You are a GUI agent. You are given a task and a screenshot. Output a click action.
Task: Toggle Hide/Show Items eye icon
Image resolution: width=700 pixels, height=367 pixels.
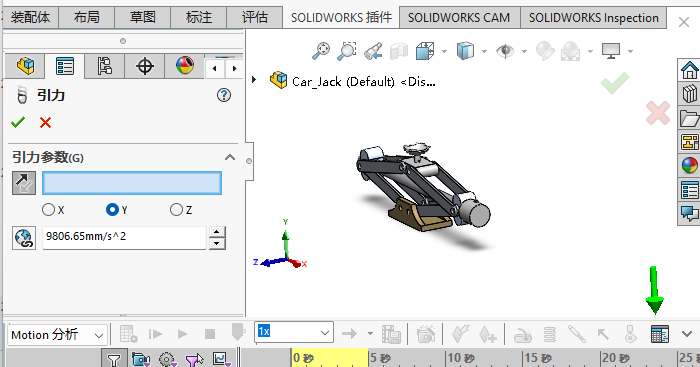[505, 51]
